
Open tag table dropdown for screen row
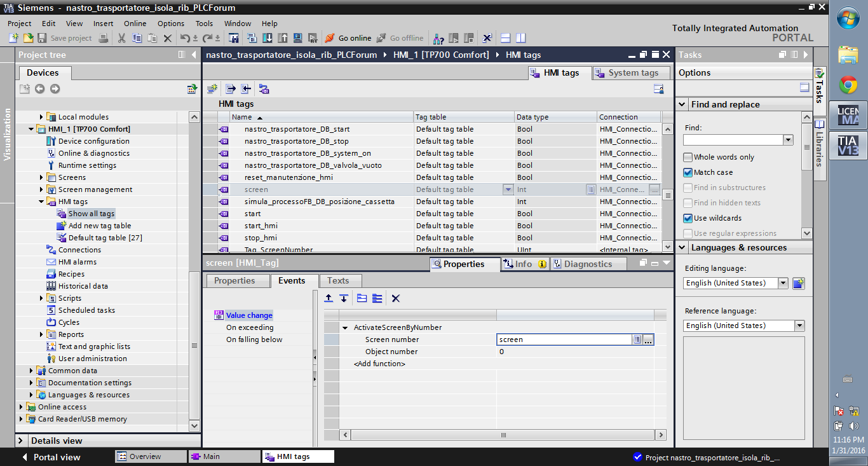508,189
